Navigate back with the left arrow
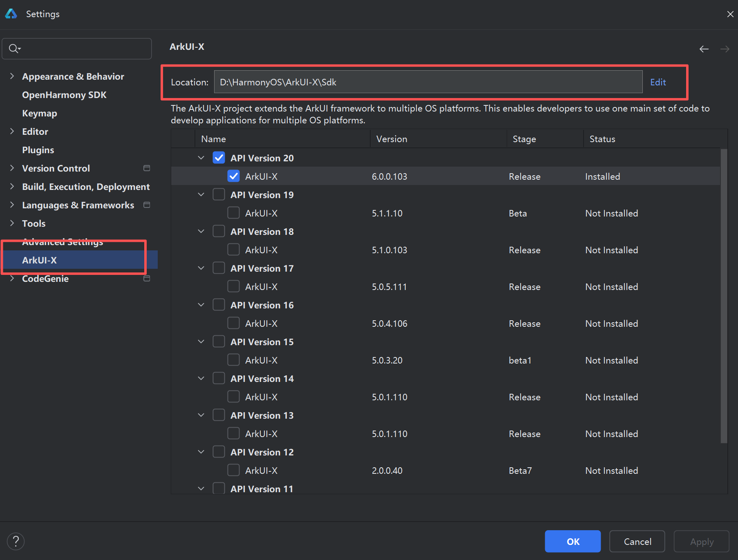The height and width of the screenshot is (560, 738). pyautogui.click(x=704, y=49)
